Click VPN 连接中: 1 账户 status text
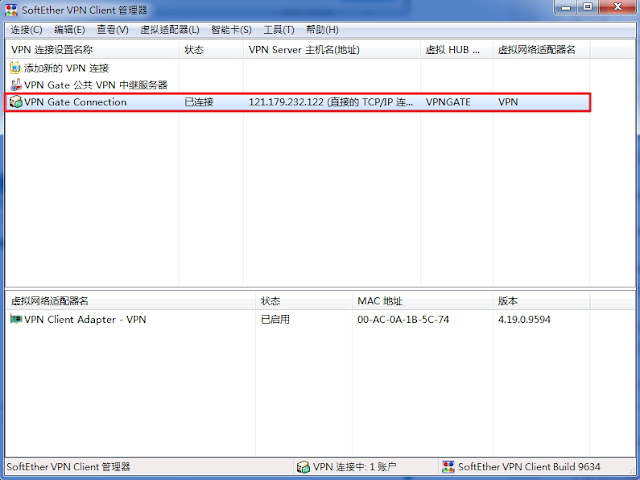 pyautogui.click(x=354, y=467)
